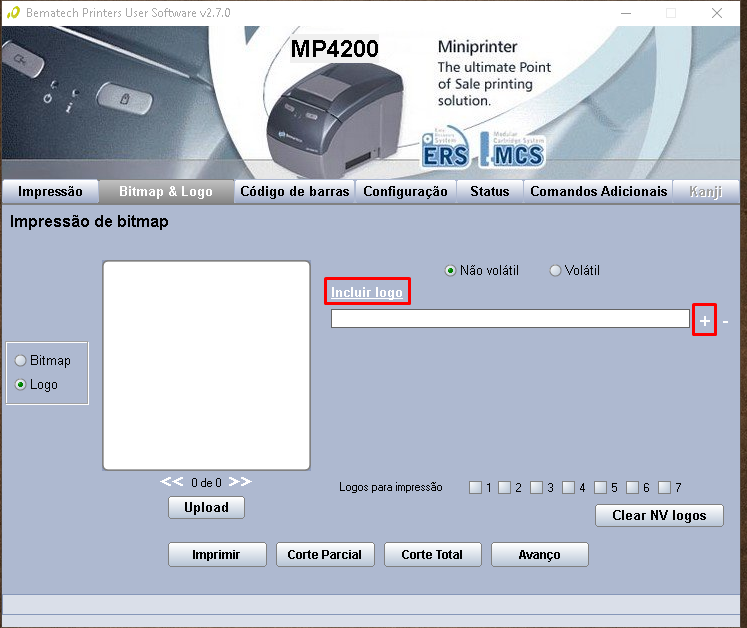Check logo 2 for printing
The width and height of the screenshot is (747, 628).
point(505,487)
